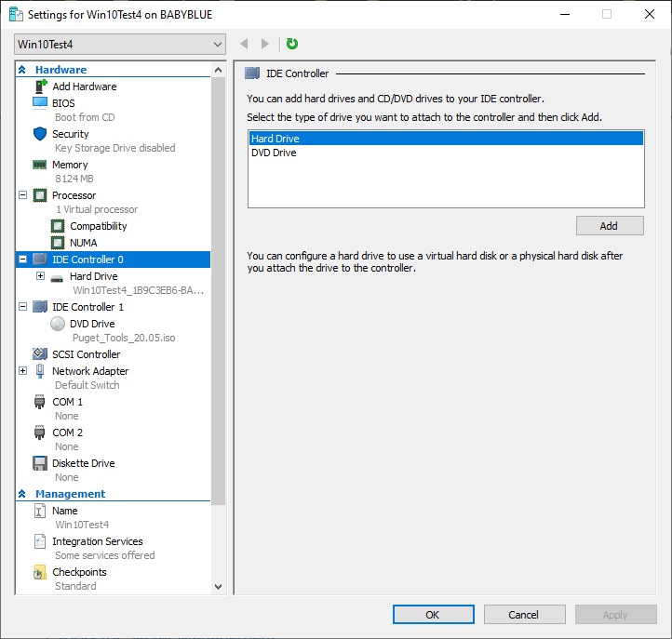672x639 pixels.
Task: Click the green refresh icon in toolbar
Action: pyautogui.click(x=292, y=44)
